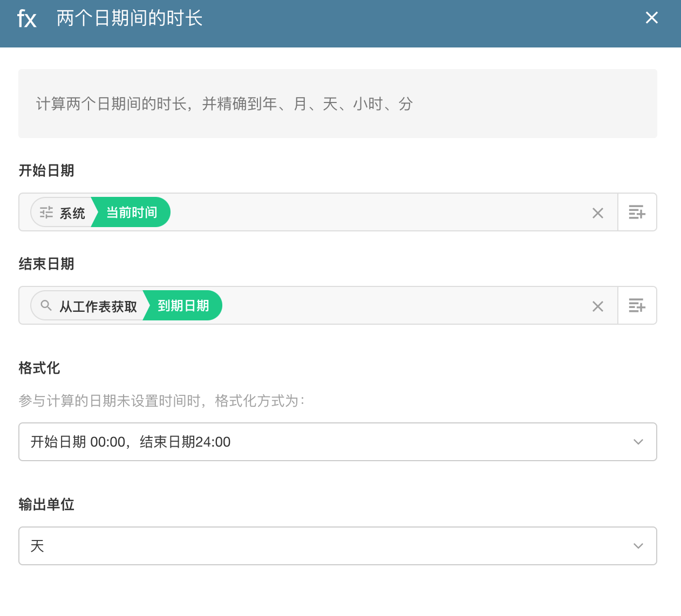This screenshot has width=681, height=616.
Task: Close the 两个日期间的时长 dialog
Action: 651,18
